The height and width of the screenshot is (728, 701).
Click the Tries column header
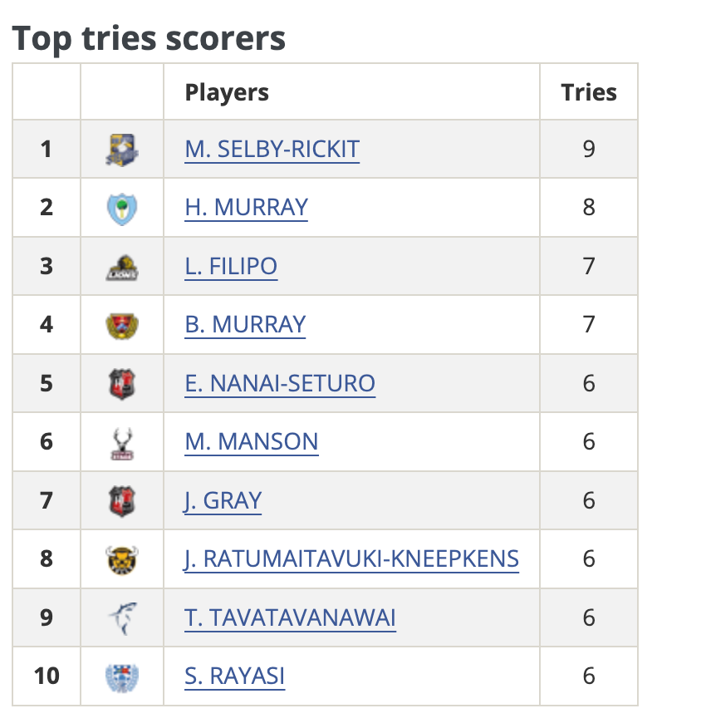pyautogui.click(x=589, y=92)
